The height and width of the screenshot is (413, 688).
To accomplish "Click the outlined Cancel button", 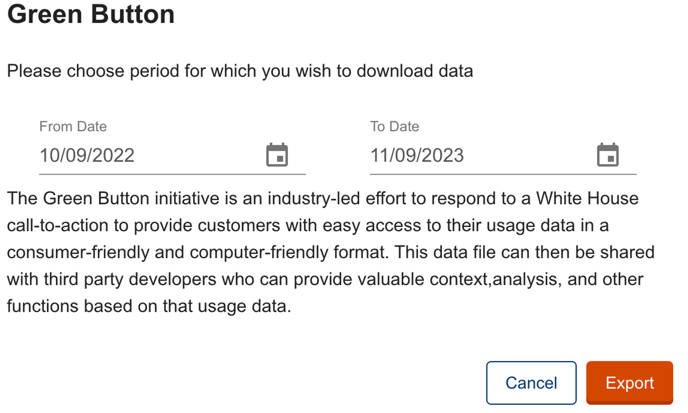I will (x=531, y=383).
